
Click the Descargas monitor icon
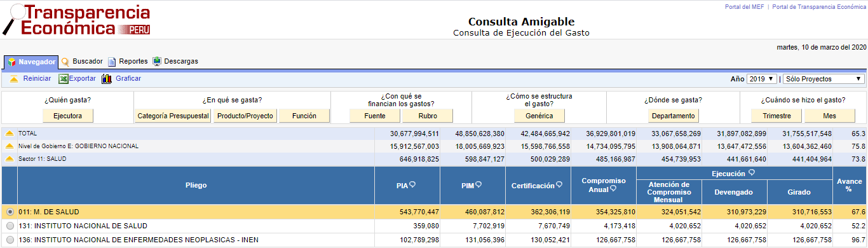coord(157,62)
